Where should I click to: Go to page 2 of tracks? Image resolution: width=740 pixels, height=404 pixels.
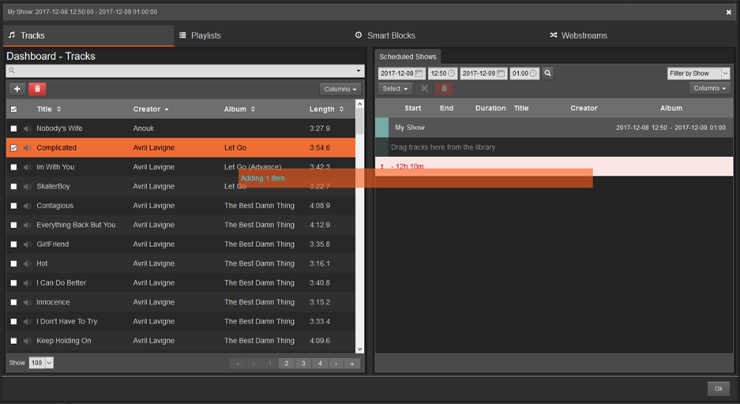pos(286,364)
